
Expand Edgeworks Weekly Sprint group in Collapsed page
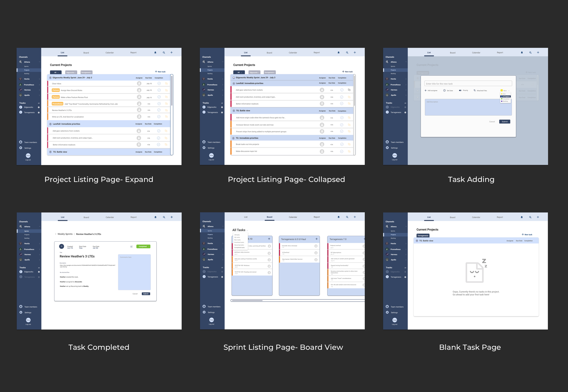[234, 78]
